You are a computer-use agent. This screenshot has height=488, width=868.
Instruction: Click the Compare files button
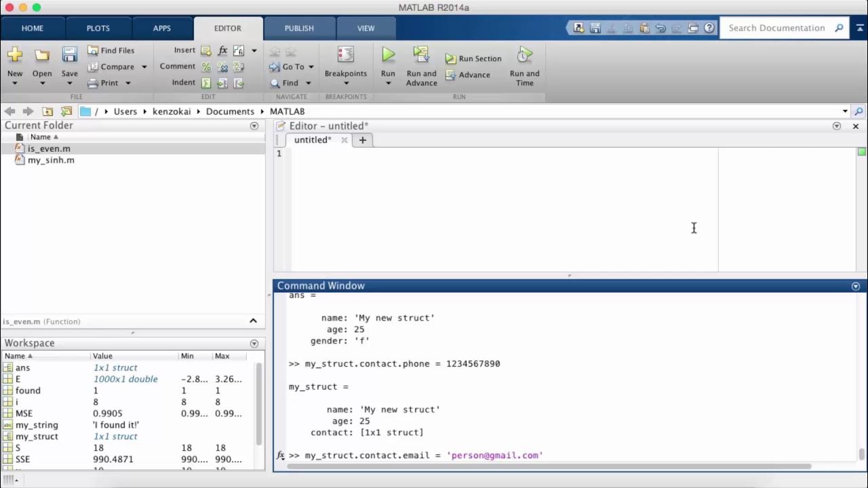pyautogui.click(x=111, y=66)
